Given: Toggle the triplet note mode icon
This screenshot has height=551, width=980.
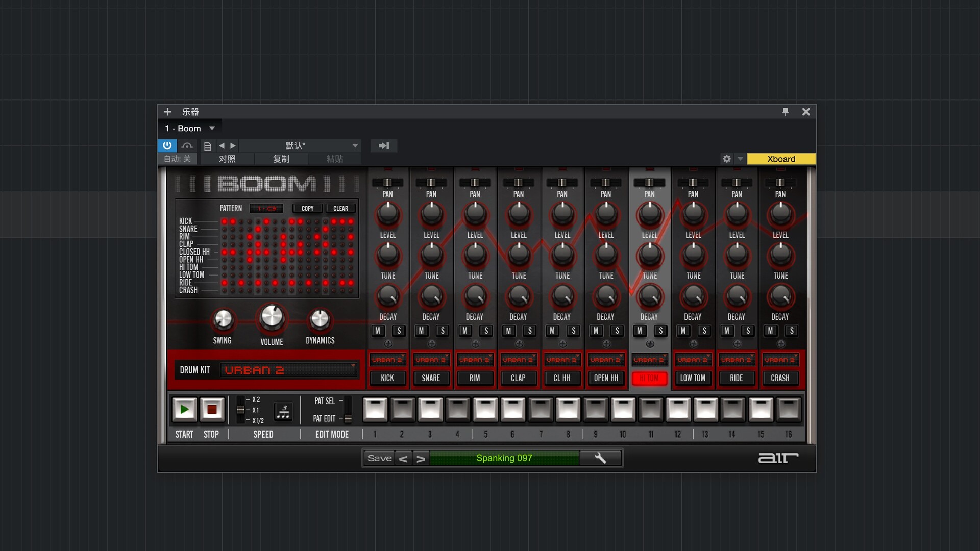Looking at the screenshot, I should pos(283,411).
